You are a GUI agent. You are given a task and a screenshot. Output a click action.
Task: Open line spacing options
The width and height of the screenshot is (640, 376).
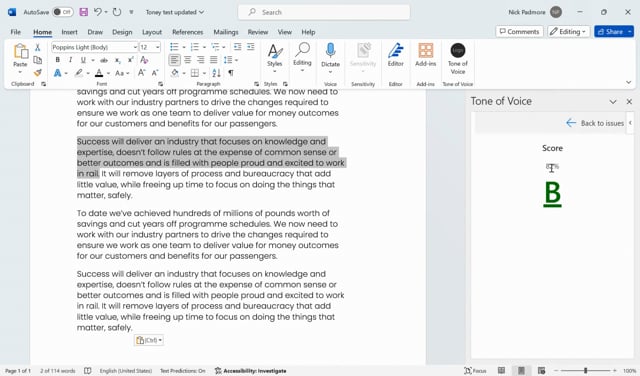click(231, 60)
